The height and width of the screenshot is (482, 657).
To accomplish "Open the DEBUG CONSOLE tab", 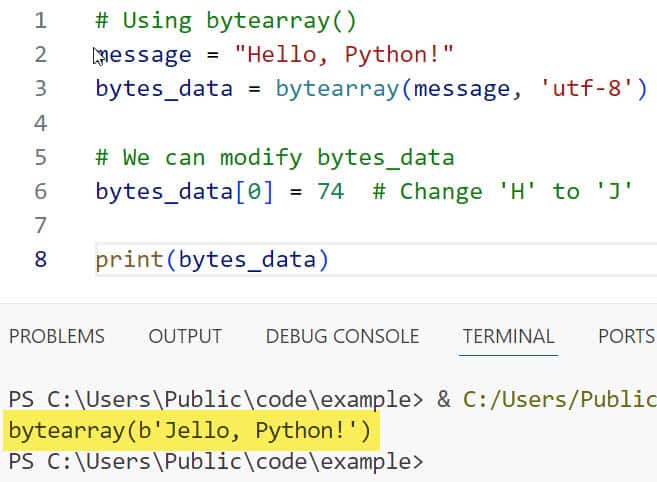I will [342, 336].
